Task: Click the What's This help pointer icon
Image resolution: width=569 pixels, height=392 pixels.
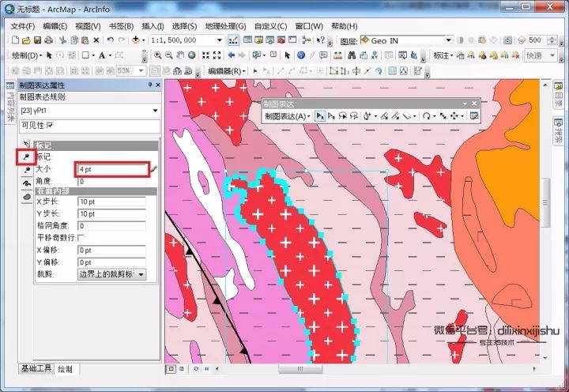Action: pos(320,40)
